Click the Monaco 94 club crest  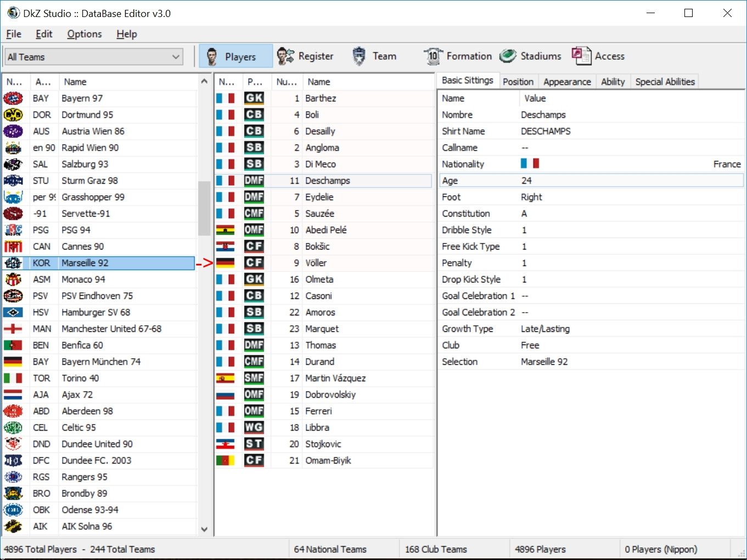(x=13, y=279)
